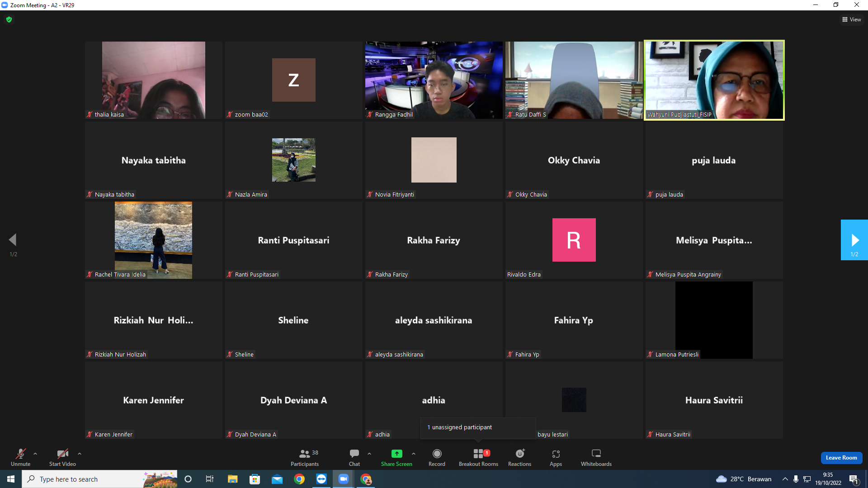Click the Zoom icon in the title bar

[5, 5]
